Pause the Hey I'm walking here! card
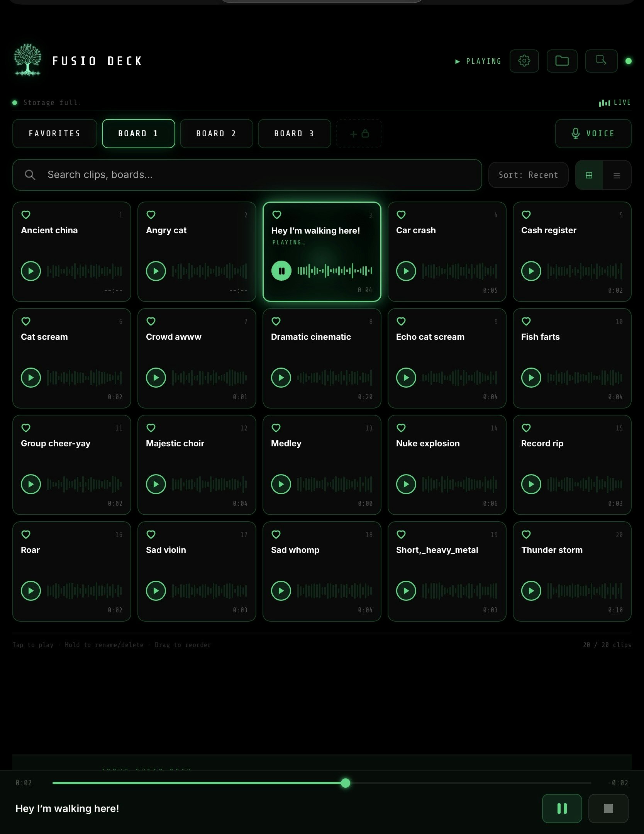Image resolution: width=644 pixels, height=834 pixels. click(x=281, y=271)
